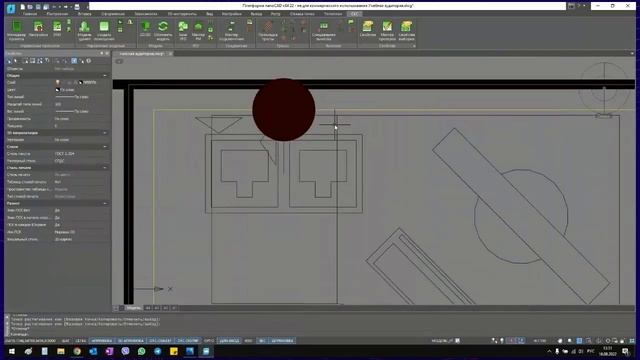Click the Open file quick-access icon

(x=30, y=7)
